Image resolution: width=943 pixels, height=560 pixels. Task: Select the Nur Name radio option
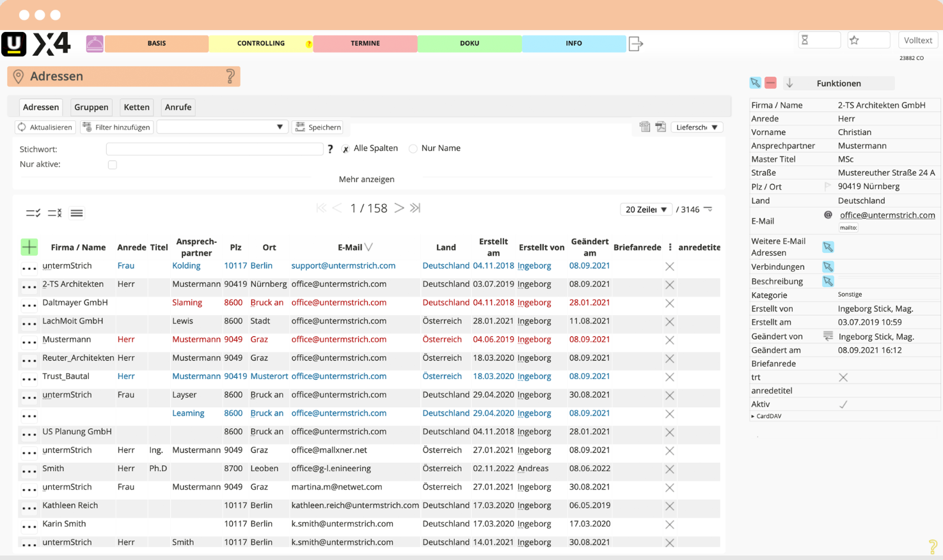coord(413,148)
